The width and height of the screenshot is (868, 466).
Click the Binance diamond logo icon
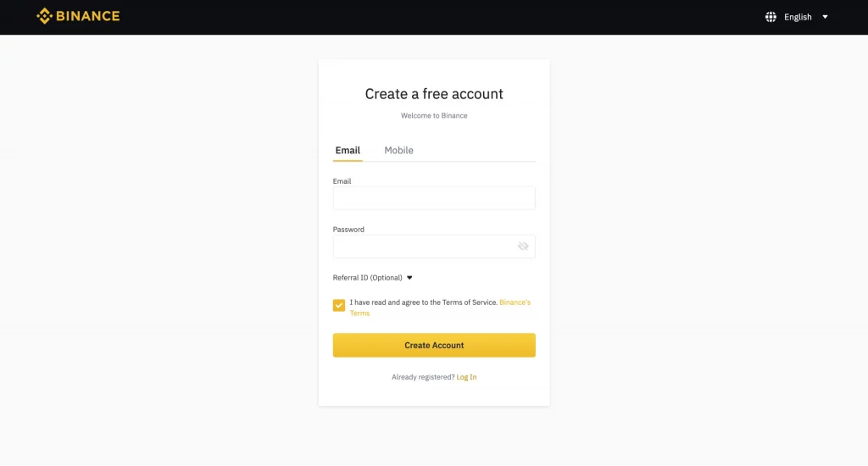pyautogui.click(x=44, y=16)
